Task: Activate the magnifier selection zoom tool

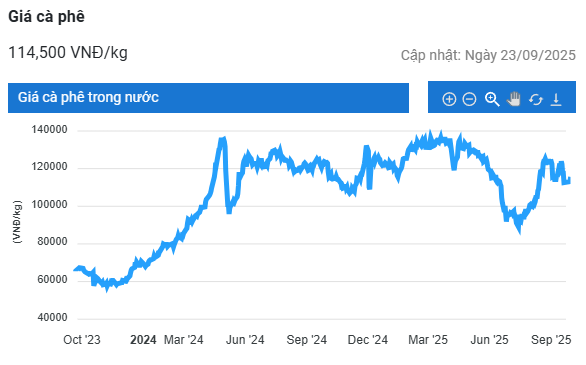Action: click(492, 99)
